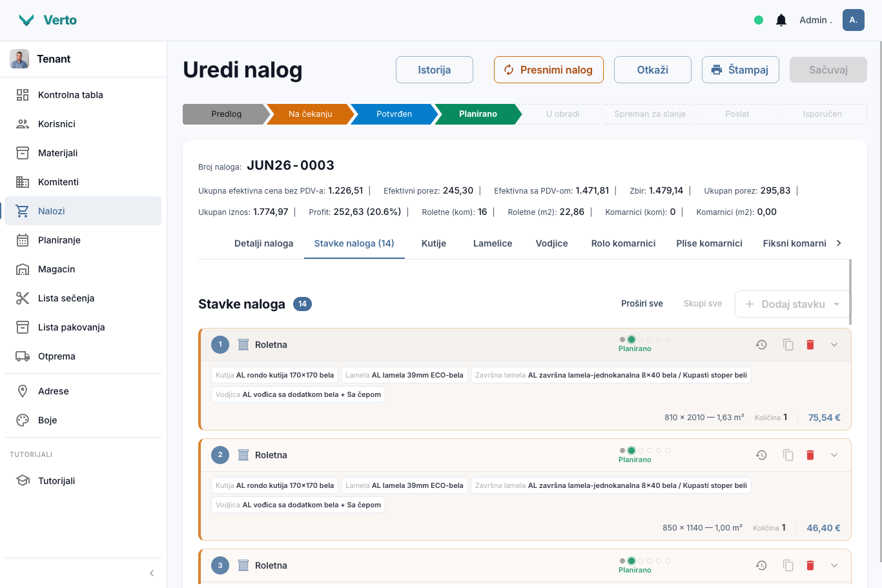Click the Štampaj print button
The height and width of the screenshot is (588, 882).
coord(741,70)
